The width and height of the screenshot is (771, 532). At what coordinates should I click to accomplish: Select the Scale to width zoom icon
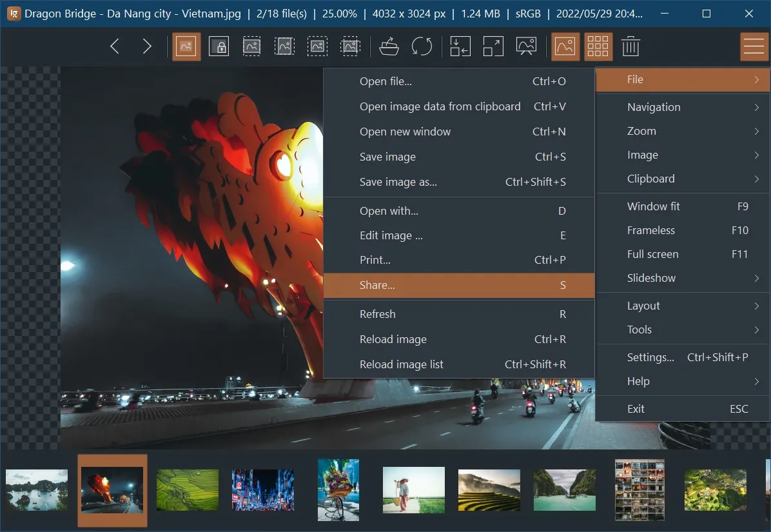252,46
